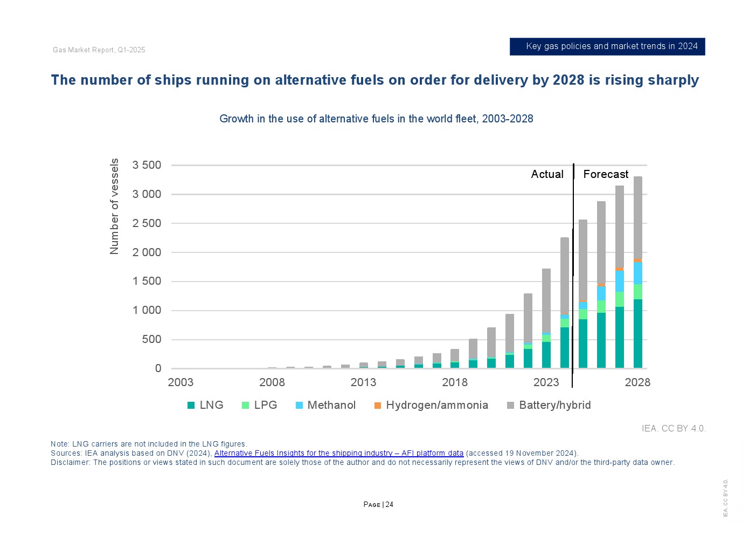Open the Alternative Fuels Insights source link

pyautogui.click(x=338, y=453)
